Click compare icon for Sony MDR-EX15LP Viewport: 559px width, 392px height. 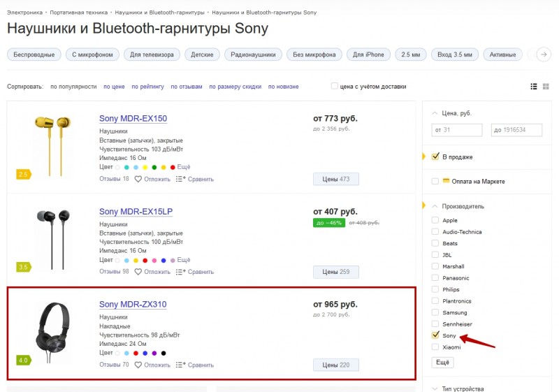(x=181, y=272)
